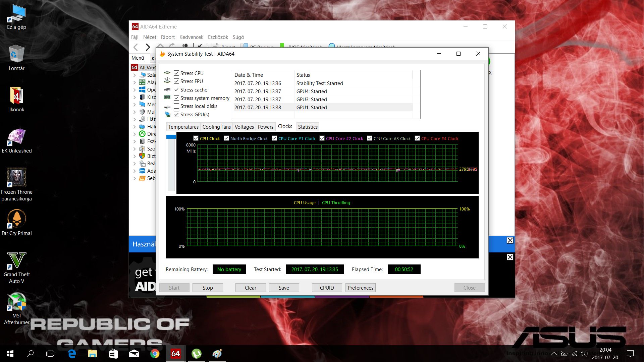Image resolution: width=644 pixels, height=362 pixels.
Task: Switch to the Cooling Fans tab
Action: click(216, 127)
